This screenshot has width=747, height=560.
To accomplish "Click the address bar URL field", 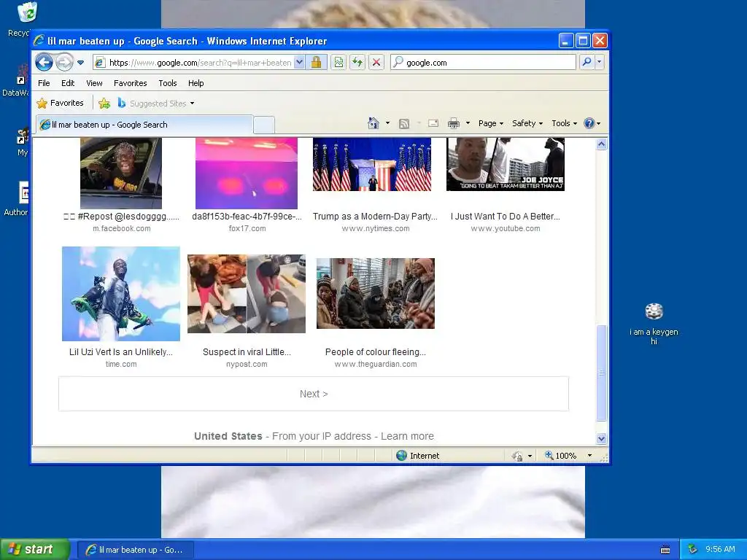I will pos(200,63).
